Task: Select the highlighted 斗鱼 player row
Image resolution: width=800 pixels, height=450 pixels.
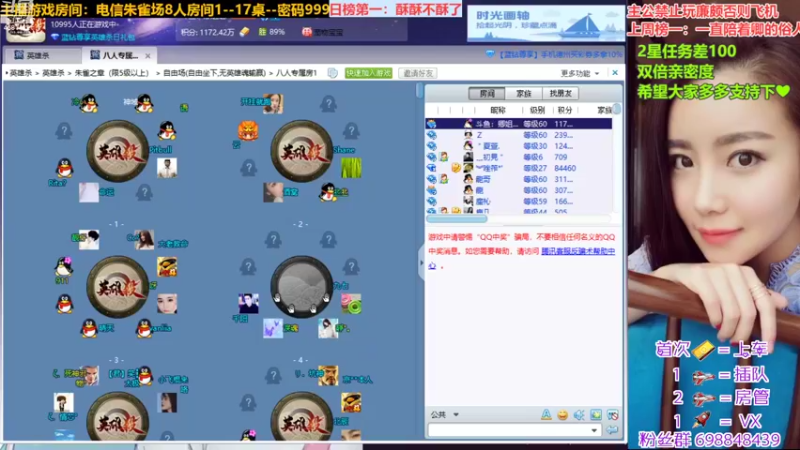Action: tap(518, 123)
